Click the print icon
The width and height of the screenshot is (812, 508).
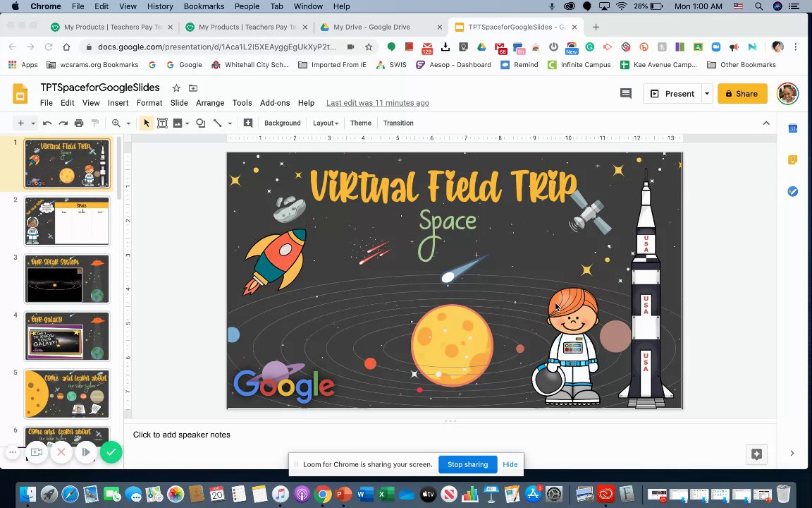pos(79,123)
